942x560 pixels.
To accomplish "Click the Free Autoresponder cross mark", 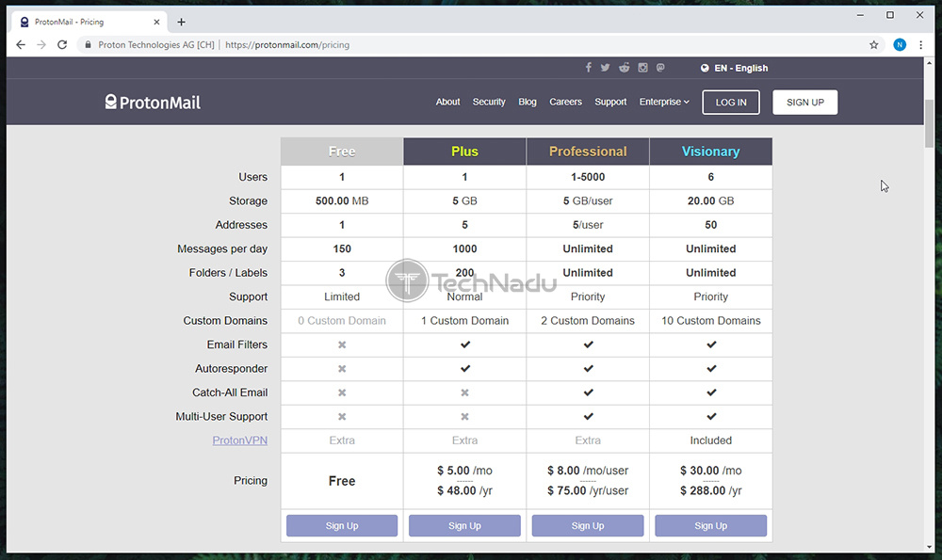I will (x=342, y=369).
